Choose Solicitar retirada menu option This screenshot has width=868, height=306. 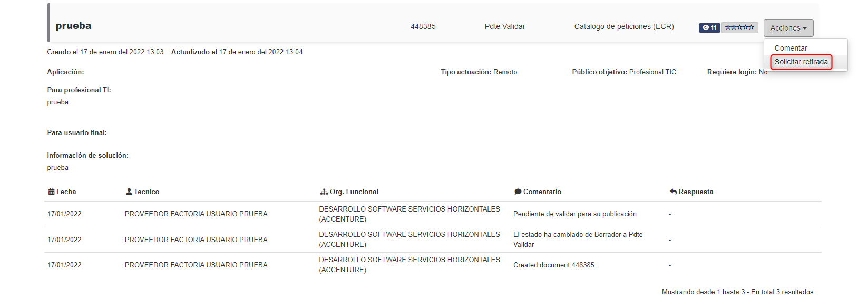[801, 62]
